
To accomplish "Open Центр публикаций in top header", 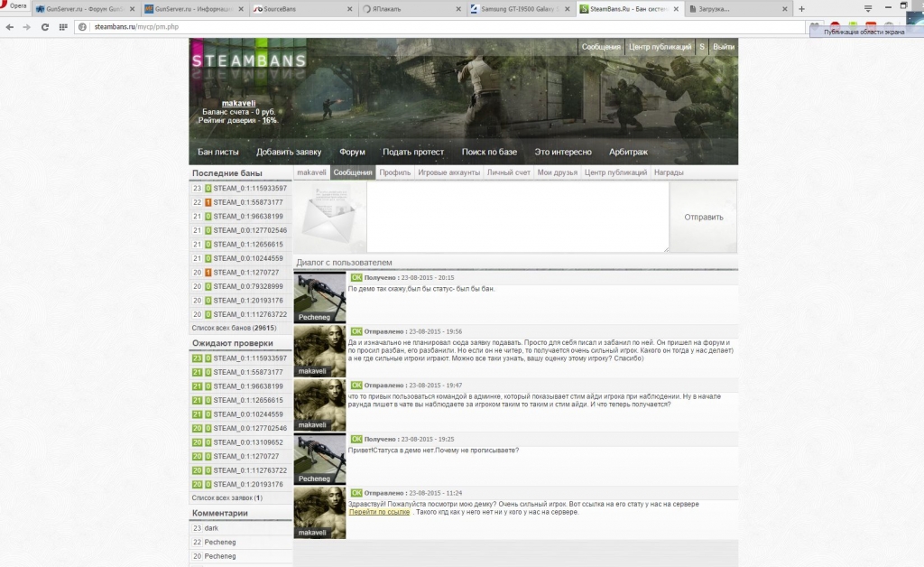I will coord(660,47).
